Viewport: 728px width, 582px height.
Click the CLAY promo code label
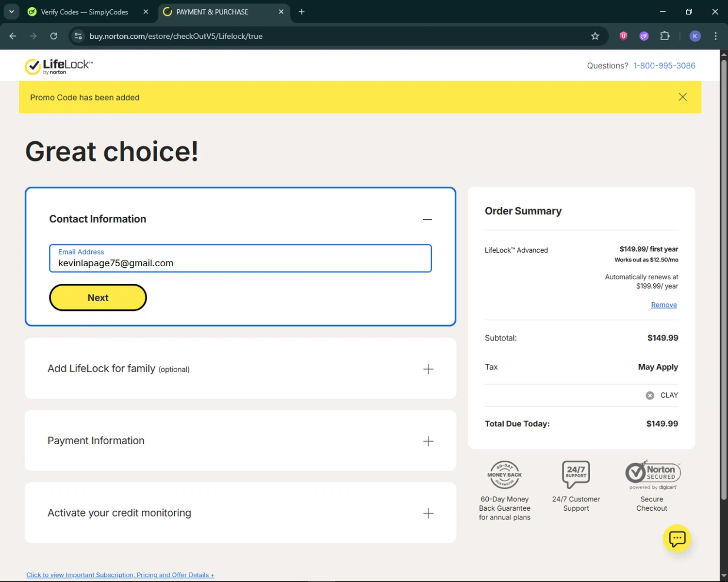tap(669, 395)
